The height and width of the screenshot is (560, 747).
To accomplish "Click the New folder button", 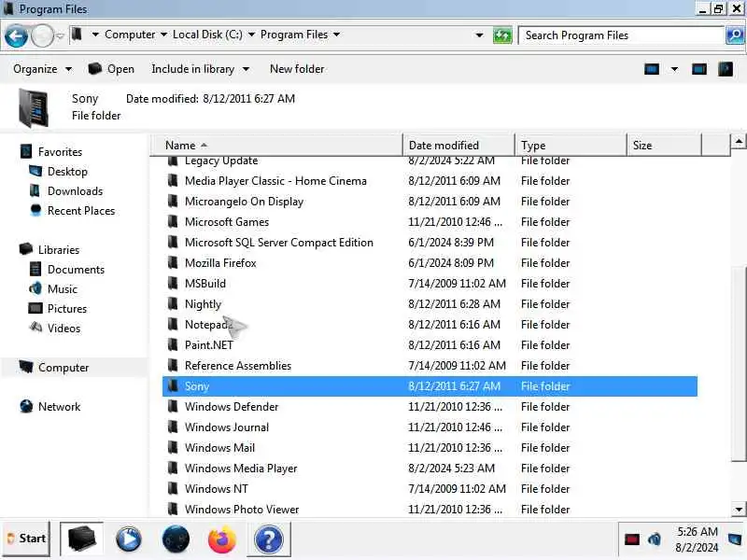I will pyautogui.click(x=297, y=69).
